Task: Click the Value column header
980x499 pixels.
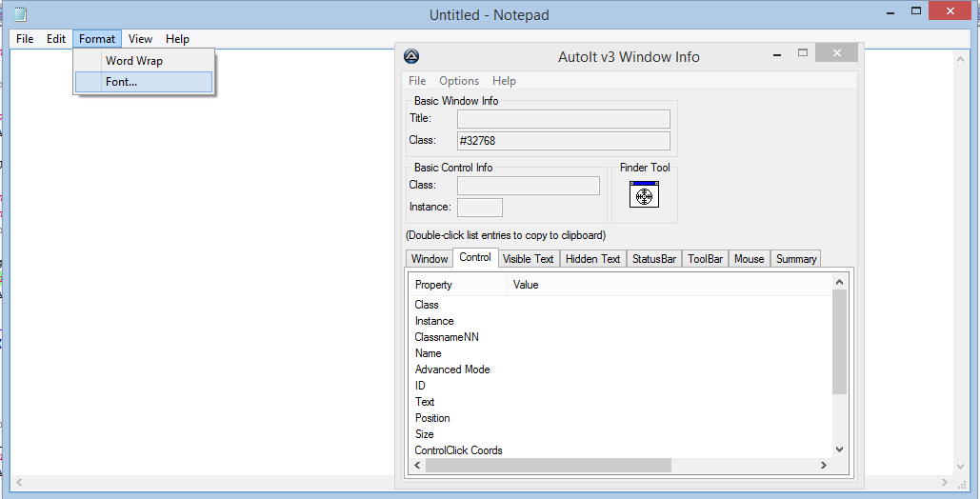Action: click(x=670, y=285)
